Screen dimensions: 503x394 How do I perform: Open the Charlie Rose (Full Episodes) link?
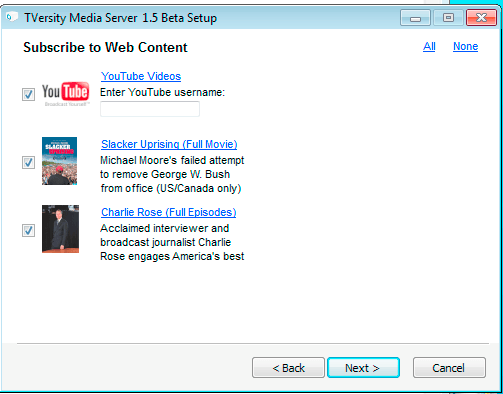[169, 212]
